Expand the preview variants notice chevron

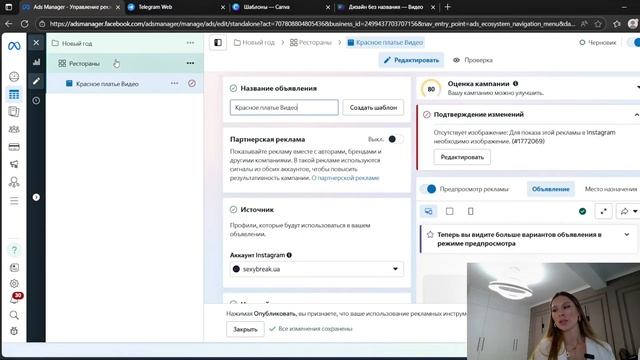[x=627, y=235]
